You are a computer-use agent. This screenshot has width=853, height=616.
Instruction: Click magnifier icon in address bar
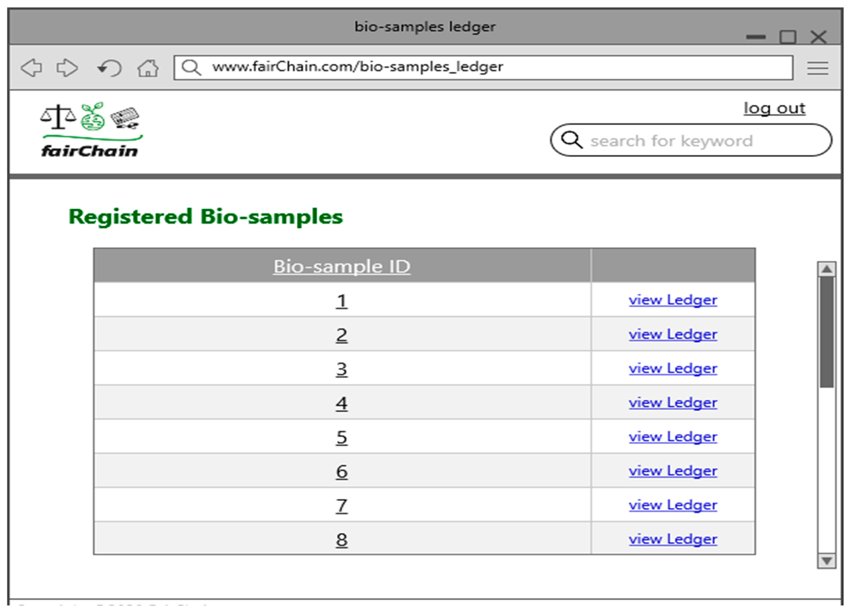click(191, 68)
